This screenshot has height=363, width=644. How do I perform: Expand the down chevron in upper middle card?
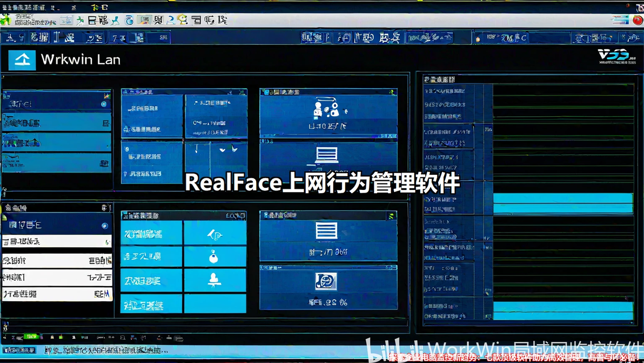point(222,150)
